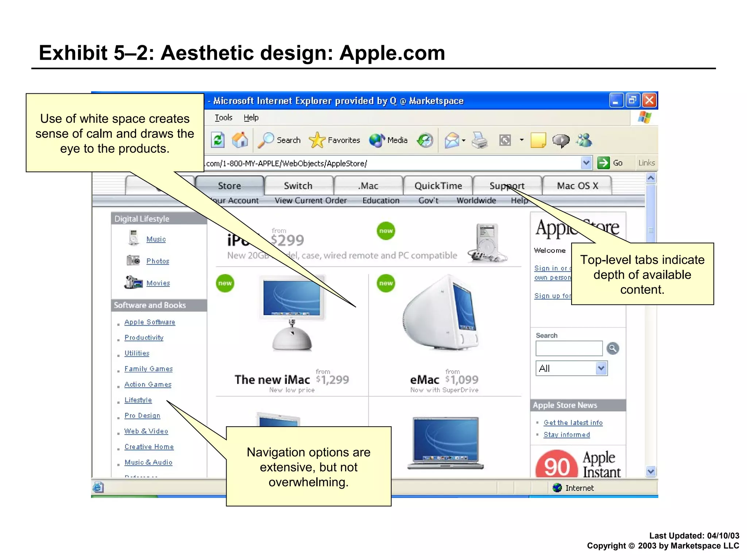The image size is (747, 560).
Task: Select the Store tab
Action: coord(229,186)
